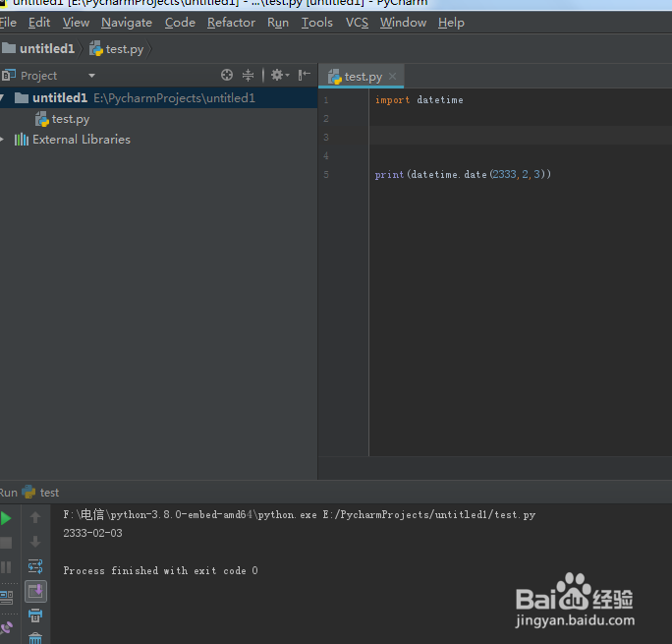Clear all console output with trash icon
672x644 pixels.
point(35,638)
